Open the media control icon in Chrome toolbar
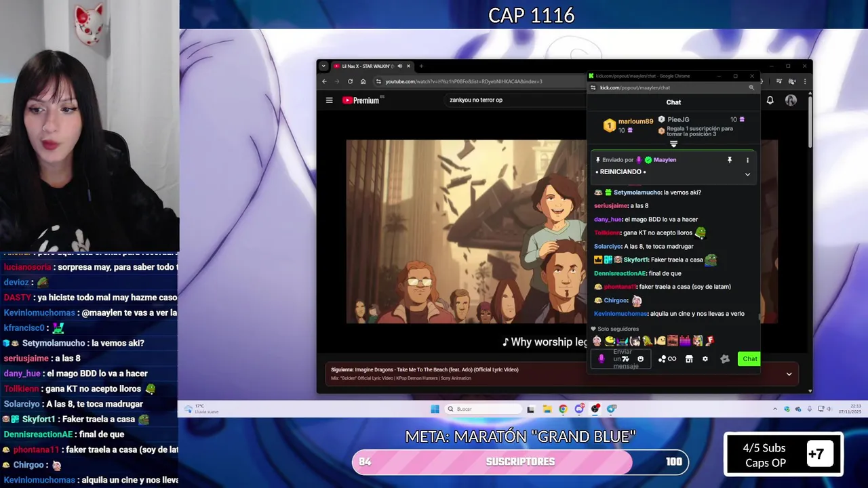The width and height of the screenshot is (868, 488). click(x=779, y=81)
